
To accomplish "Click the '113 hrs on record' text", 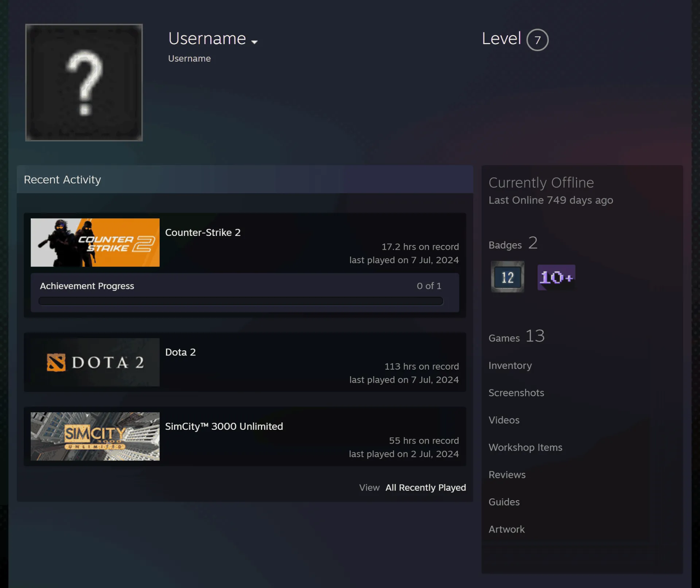I will pyautogui.click(x=421, y=366).
